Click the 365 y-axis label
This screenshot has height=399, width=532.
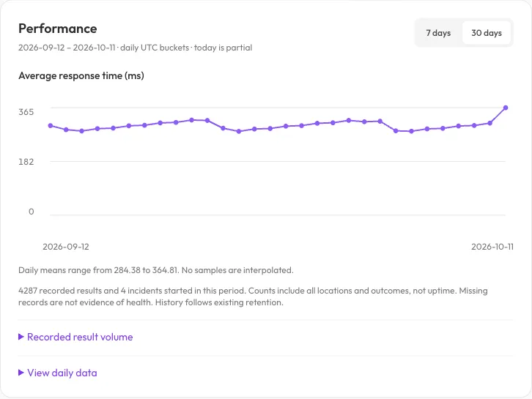(x=26, y=112)
